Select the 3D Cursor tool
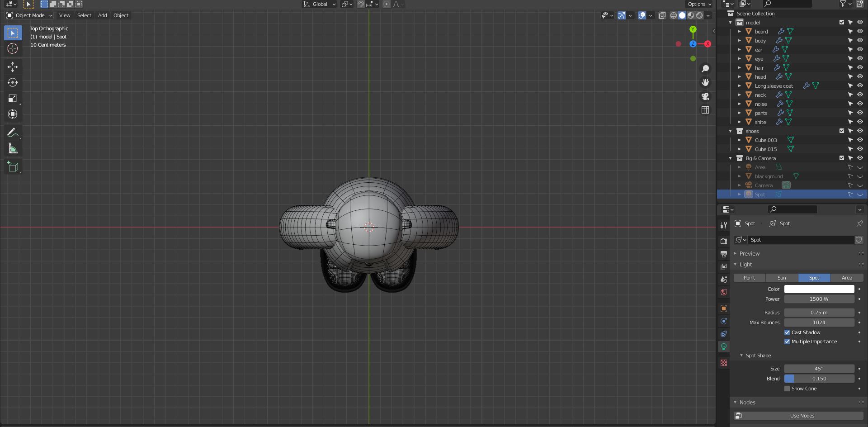Viewport: 868px width, 427px height. click(13, 49)
